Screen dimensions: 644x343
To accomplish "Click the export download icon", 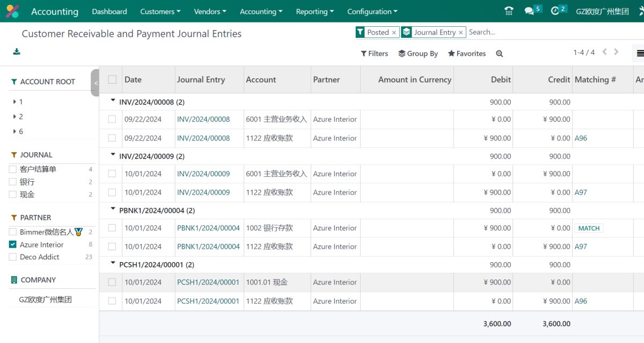I will pyautogui.click(x=17, y=51).
